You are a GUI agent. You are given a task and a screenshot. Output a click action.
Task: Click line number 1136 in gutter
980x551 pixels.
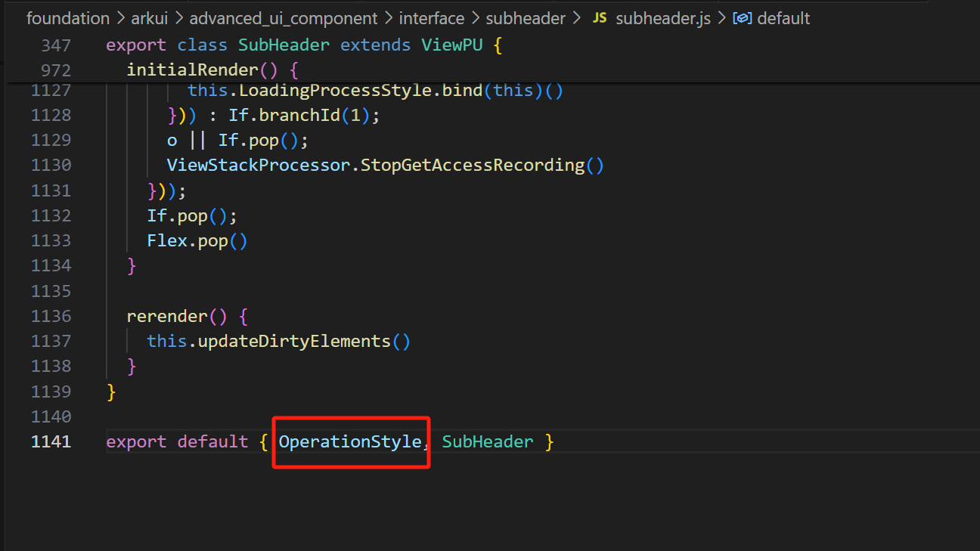pos(51,316)
